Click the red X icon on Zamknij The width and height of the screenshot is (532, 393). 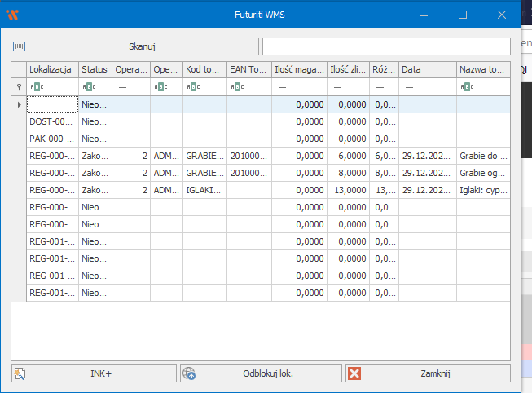click(354, 373)
